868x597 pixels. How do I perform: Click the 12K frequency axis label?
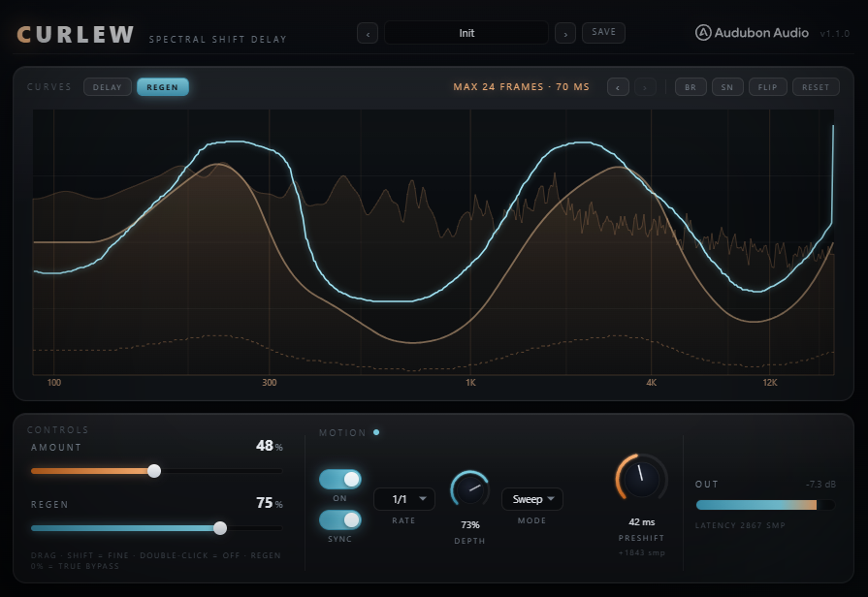tap(770, 382)
